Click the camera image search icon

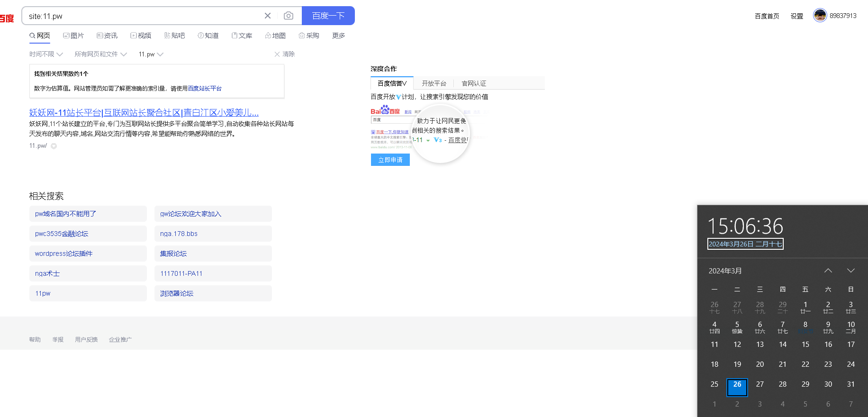(x=288, y=16)
